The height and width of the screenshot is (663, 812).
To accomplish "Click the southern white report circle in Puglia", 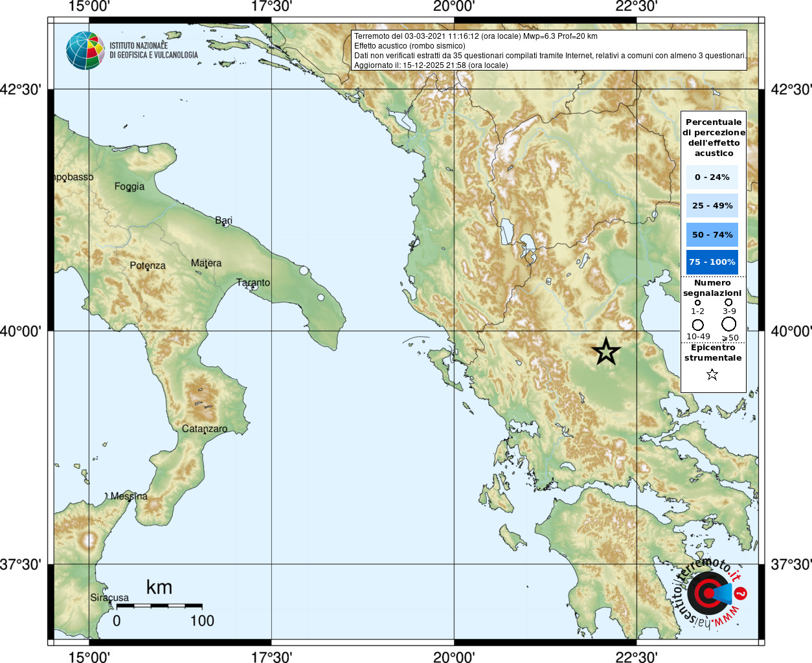I will (x=321, y=298).
